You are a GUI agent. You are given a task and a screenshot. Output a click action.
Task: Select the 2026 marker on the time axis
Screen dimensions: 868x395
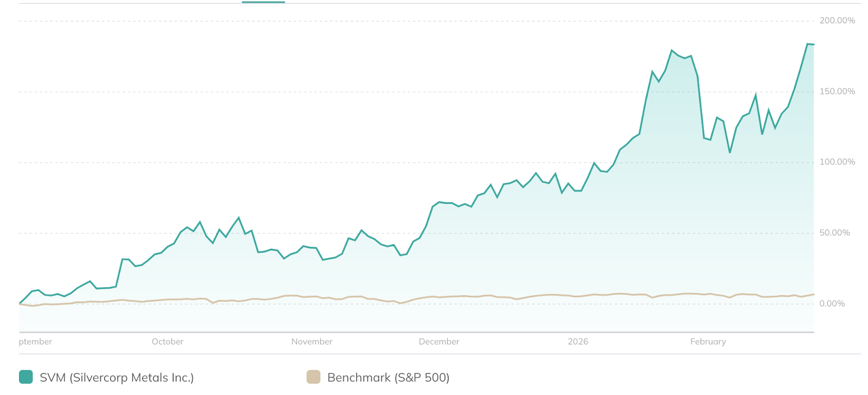[578, 342]
